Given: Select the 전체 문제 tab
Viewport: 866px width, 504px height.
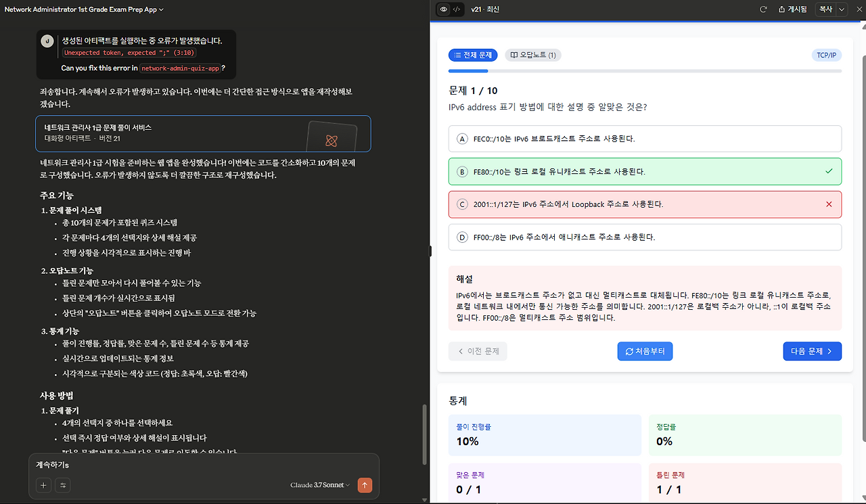Looking at the screenshot, I should tap(473, 55).
